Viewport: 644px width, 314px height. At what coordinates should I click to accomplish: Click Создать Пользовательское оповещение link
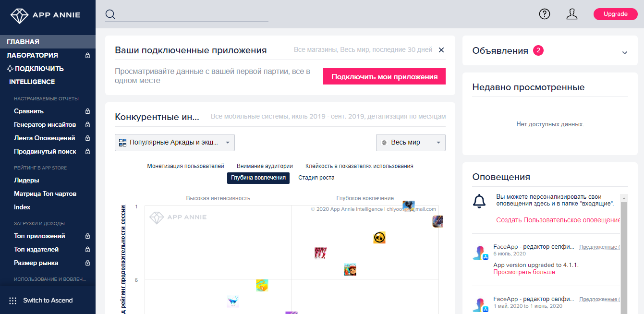(558, 220)
